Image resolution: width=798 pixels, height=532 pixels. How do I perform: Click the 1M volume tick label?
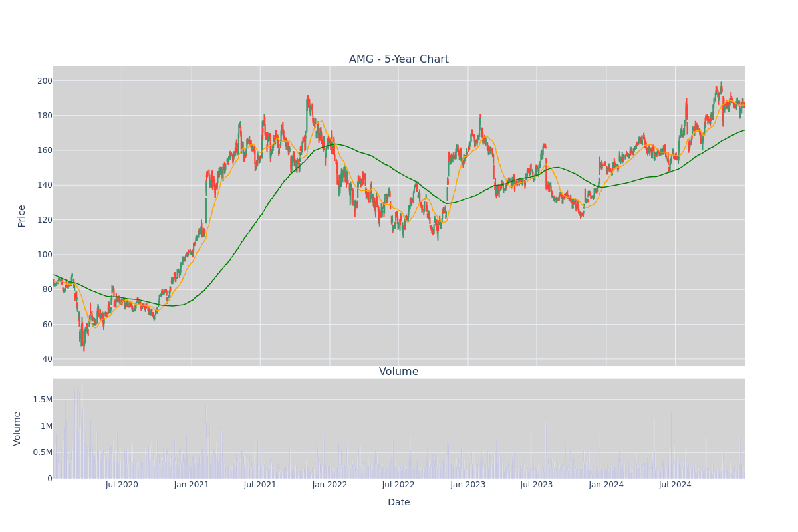(x=45, y=426)
